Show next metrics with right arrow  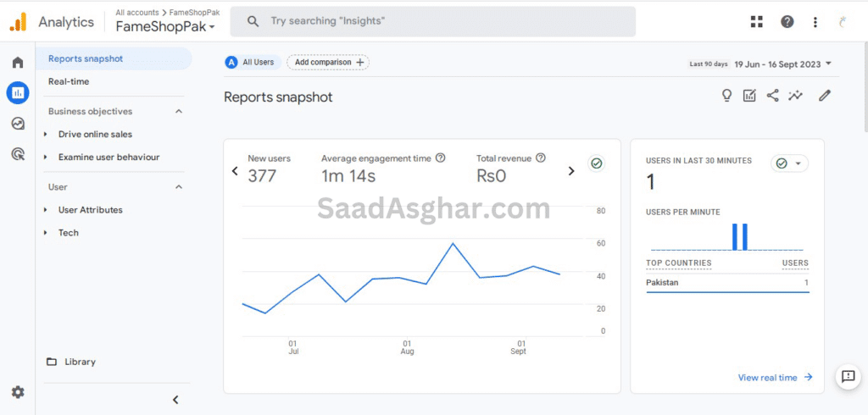tap(571, 171)
